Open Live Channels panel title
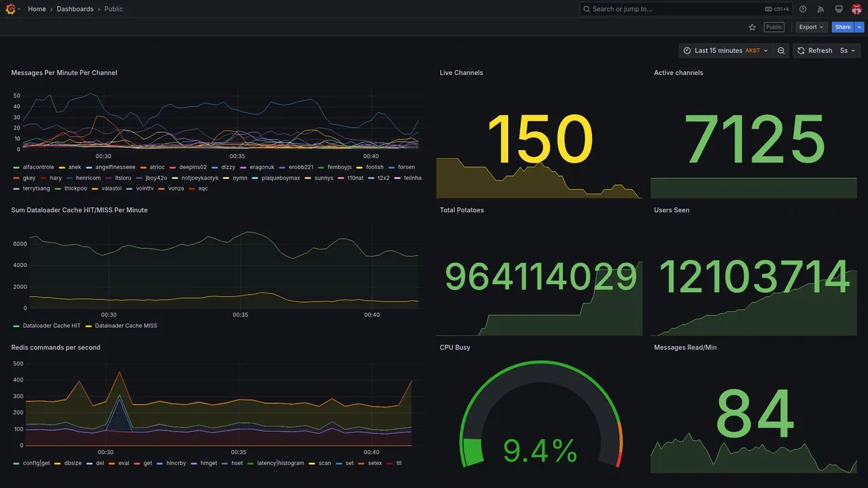This screenshot has height=488, width=868. coord(461,73)
